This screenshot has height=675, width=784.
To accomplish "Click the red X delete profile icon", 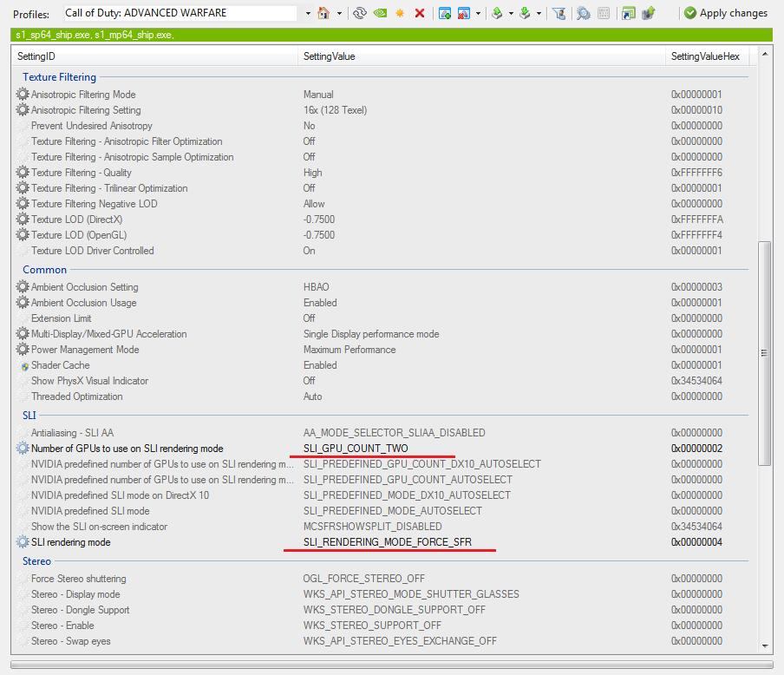I will click(x=420, y=13).
